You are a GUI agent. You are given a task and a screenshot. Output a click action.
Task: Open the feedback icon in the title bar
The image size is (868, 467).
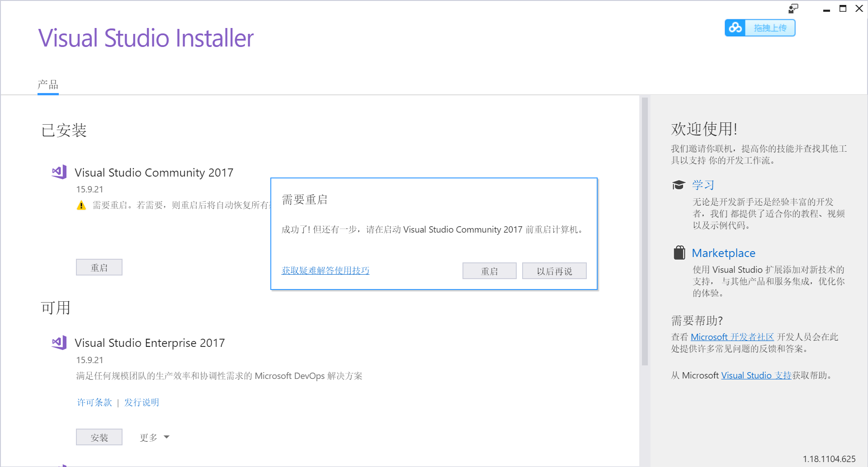pyautogui.click(x=793, y=9)
